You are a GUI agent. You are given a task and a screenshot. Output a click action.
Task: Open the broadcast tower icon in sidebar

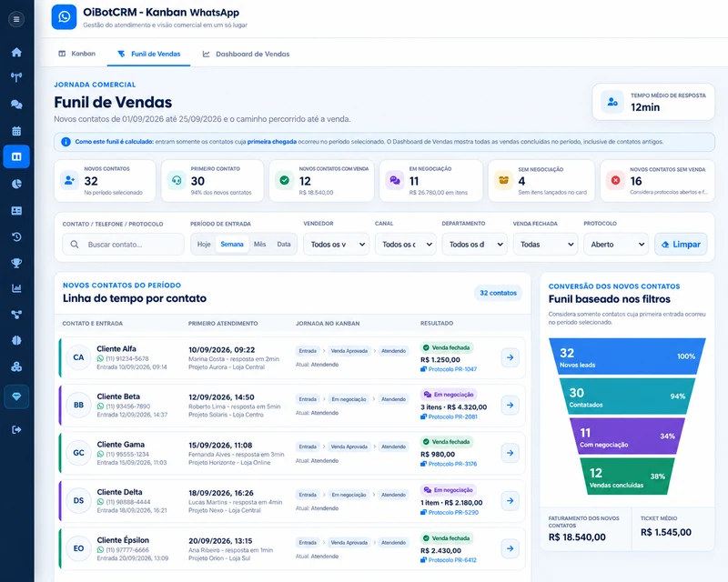16,77
